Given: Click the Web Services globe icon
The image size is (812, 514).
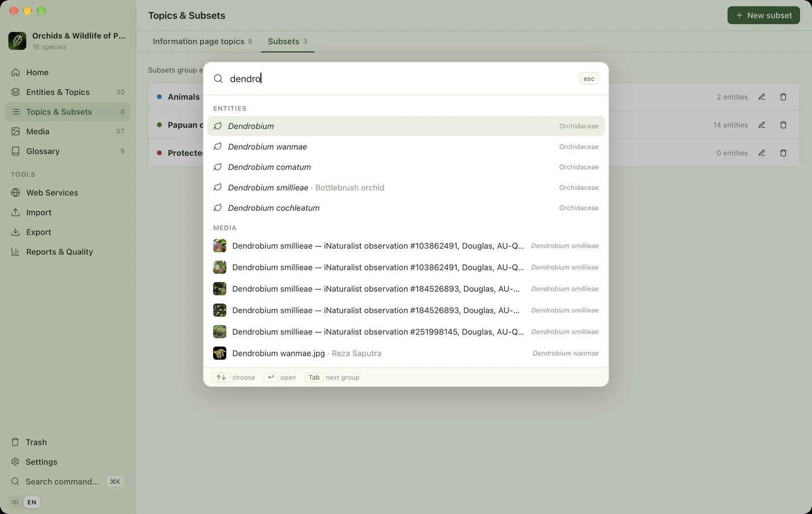Looking at the screenshot, I should [16, 193].
